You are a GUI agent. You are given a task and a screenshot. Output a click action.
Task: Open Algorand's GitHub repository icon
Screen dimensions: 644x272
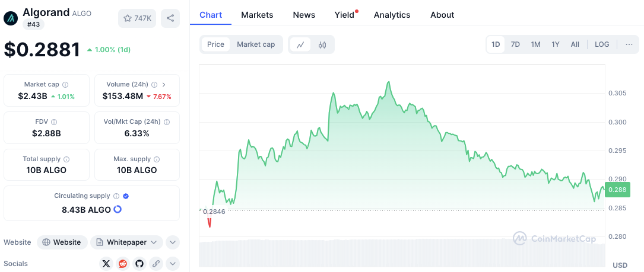click(139, 264)
